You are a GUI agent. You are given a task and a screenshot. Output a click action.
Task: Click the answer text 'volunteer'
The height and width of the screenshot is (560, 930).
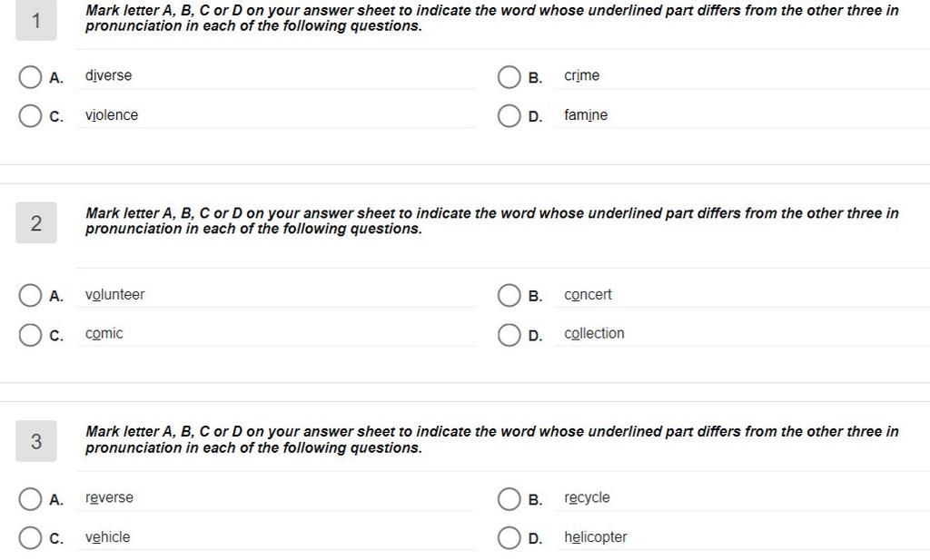pyautogui.click(x=115, y=294)
